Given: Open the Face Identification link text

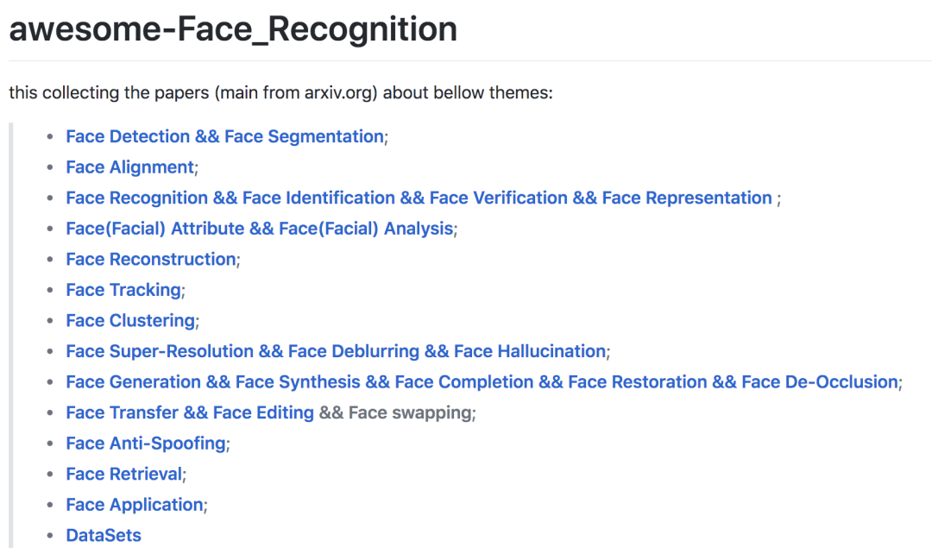Looking at the screenshot, I should pyautogui.click(x=318, y=198).
